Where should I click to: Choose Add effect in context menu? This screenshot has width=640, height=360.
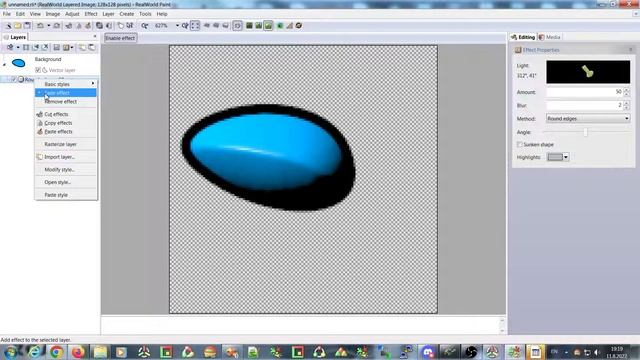66,93
